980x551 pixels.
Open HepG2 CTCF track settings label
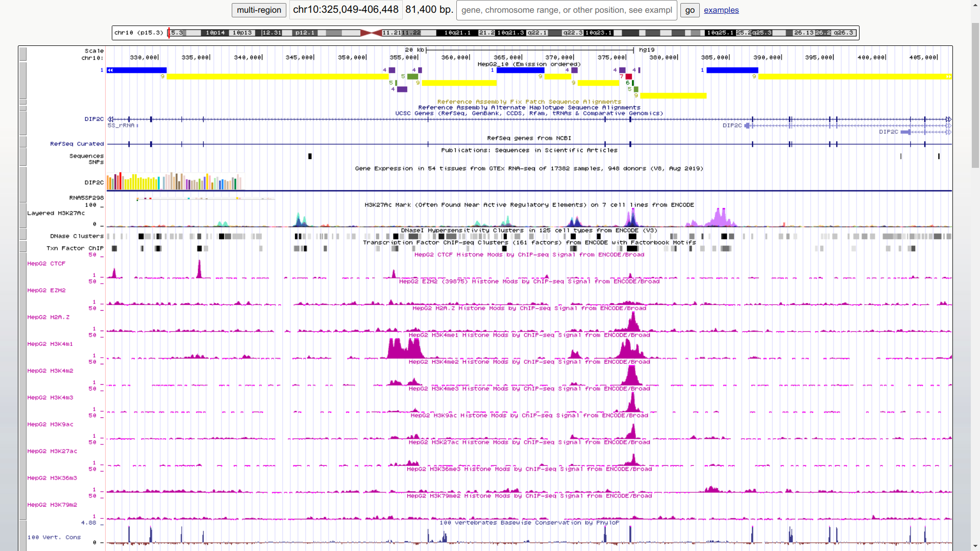tap(46, 264)
